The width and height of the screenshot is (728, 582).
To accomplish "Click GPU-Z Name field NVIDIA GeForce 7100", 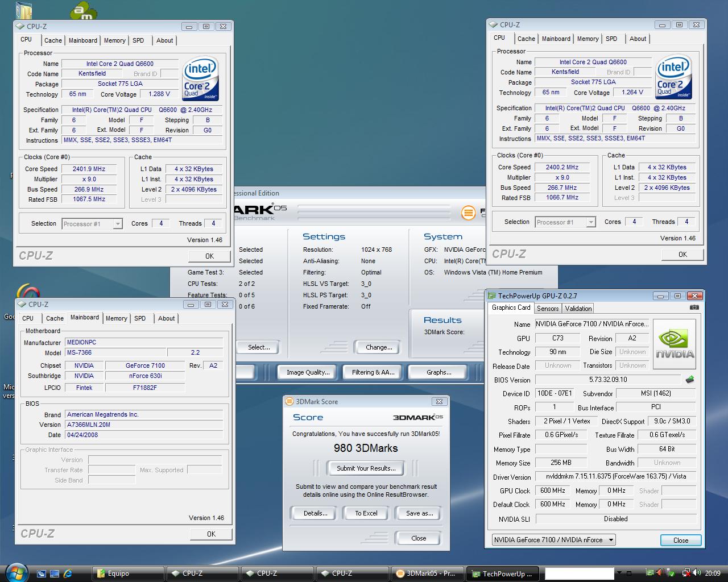I will 591,324.
